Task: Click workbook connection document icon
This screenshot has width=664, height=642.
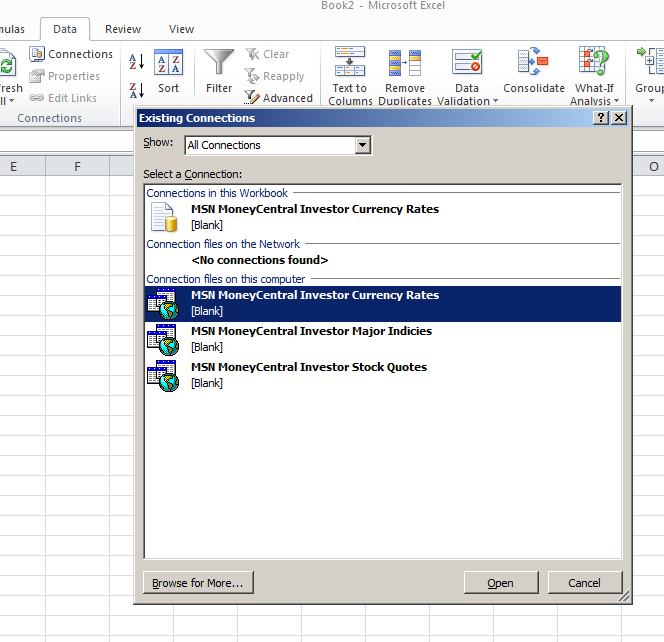Action: (x=164, y=217)
